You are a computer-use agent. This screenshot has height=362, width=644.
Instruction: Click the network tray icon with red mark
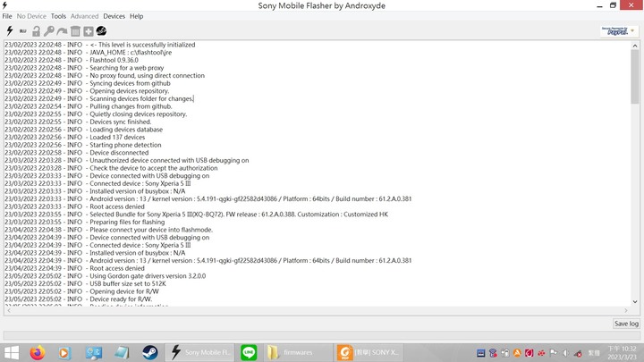pyautogui.click(x=578, y=353)
